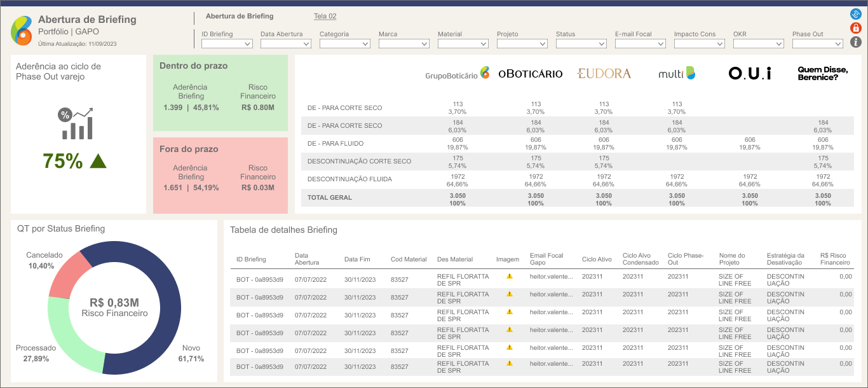Click the green upward triangle next to 75%
The image size is (868, 388).
(98, 161)
